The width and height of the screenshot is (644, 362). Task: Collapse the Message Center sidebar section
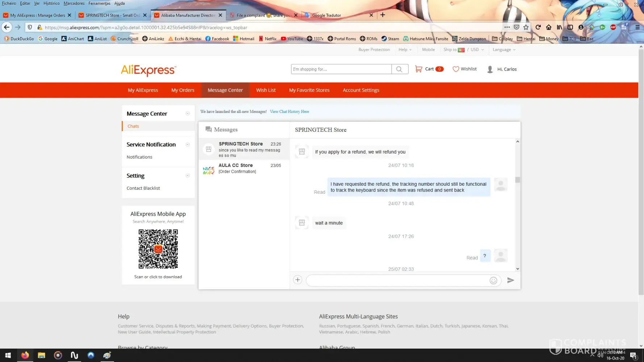pyautogui.click(x=188, y=114)
